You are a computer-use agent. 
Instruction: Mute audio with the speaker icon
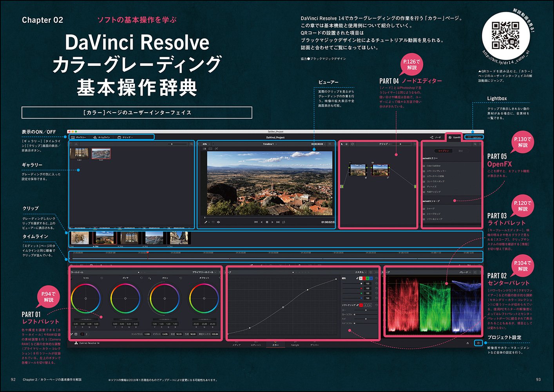click(x=219, y=222)
